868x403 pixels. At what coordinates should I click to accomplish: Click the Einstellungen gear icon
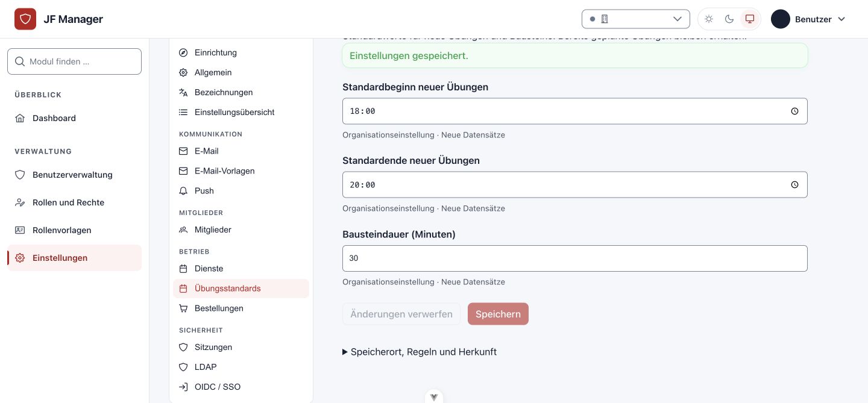coord(20,258)
